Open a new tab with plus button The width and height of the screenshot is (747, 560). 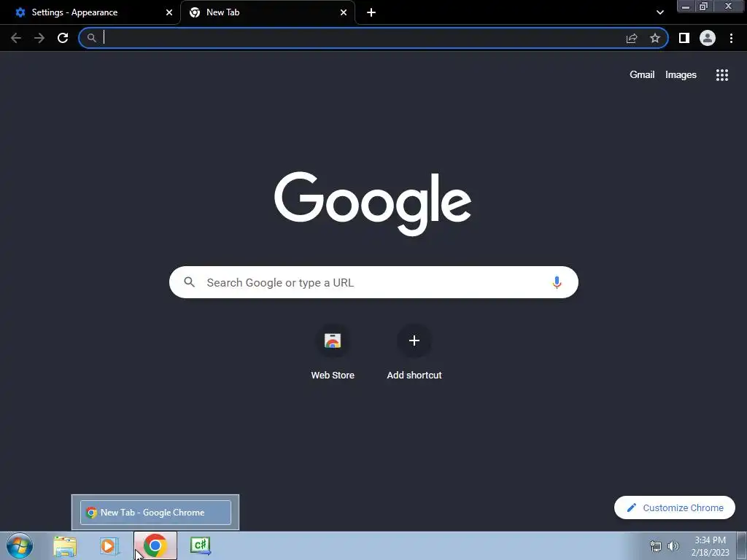coord(371,12)
